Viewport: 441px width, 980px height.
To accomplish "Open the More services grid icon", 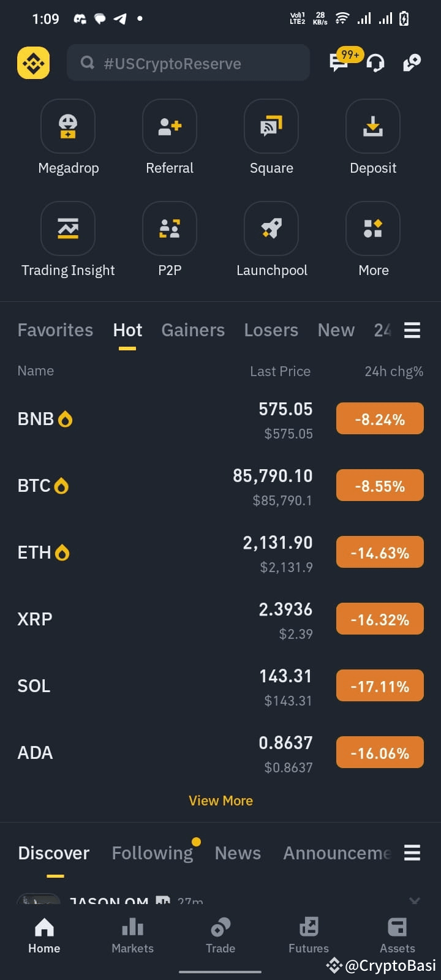I will (x=373, y=228).
